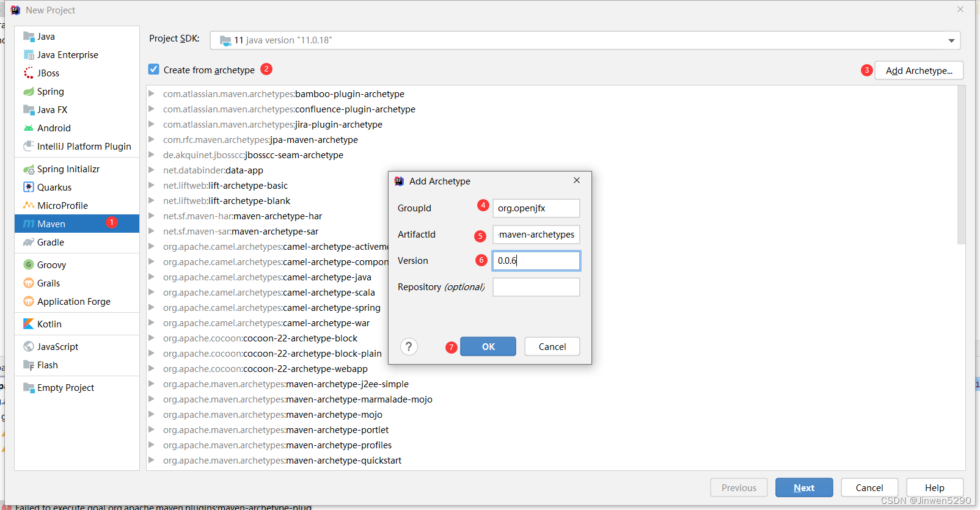Click the disabled Previous button

[739, 488]
